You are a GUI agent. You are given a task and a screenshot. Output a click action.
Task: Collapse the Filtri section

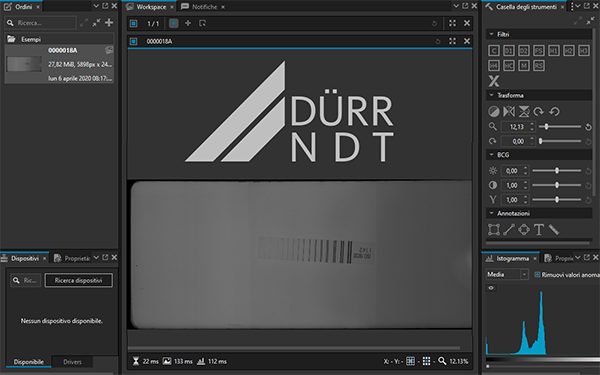492,34
